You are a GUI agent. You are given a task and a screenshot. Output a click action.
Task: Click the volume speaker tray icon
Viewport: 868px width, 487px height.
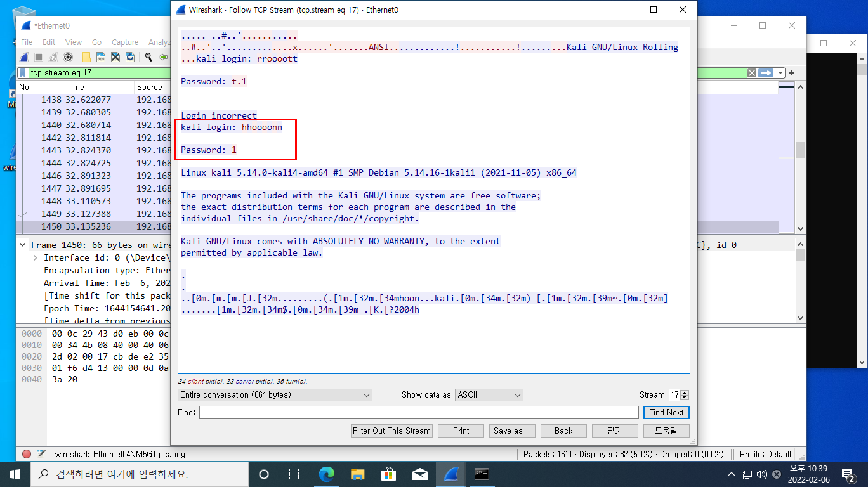[762, 474]
